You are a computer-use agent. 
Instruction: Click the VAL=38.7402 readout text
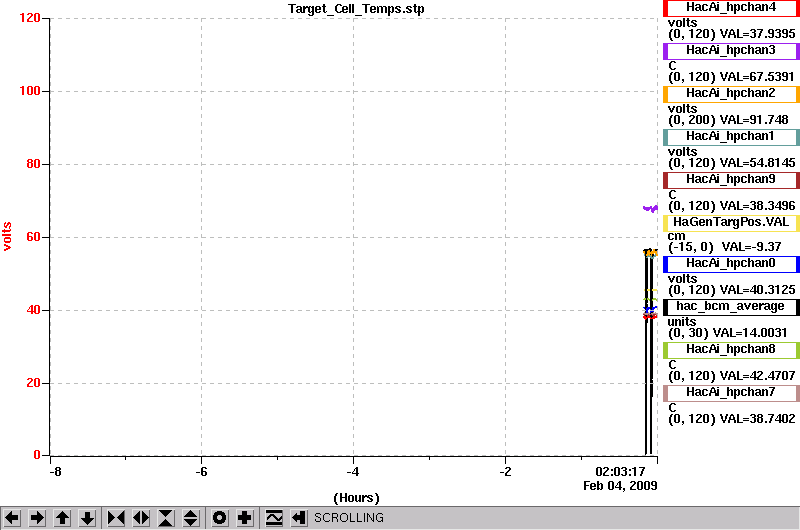757,419
